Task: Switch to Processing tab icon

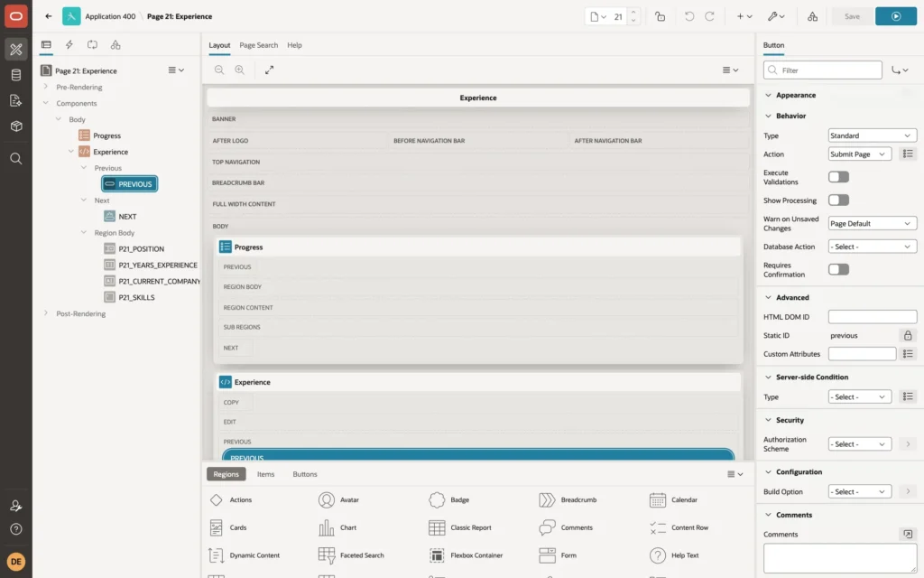Action: [92, 45]
